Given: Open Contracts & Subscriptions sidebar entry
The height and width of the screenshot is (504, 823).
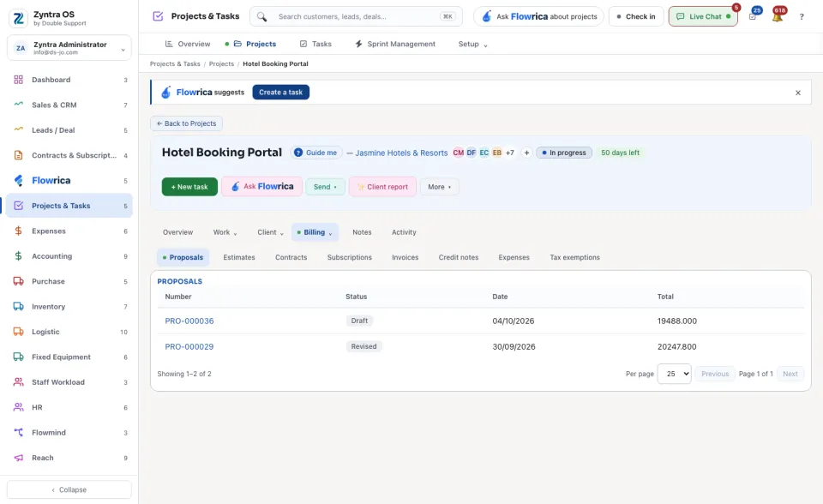Looking at the screenshot, I should tap(69, 155).
